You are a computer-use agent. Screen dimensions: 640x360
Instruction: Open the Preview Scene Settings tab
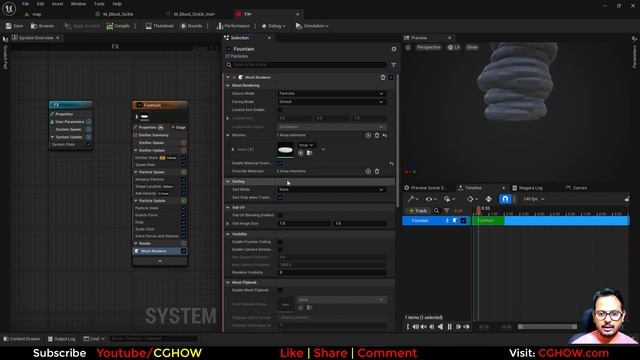tap(425, 188)
